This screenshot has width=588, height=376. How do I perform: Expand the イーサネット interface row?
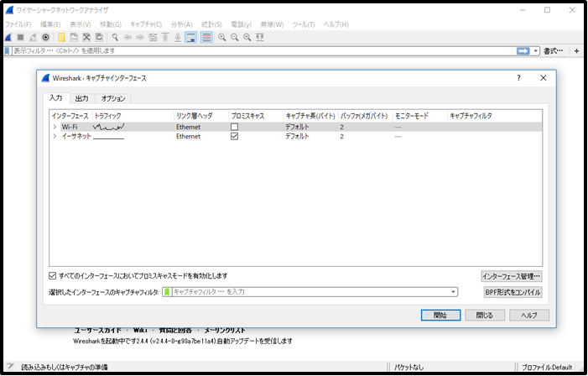[55, 136]
